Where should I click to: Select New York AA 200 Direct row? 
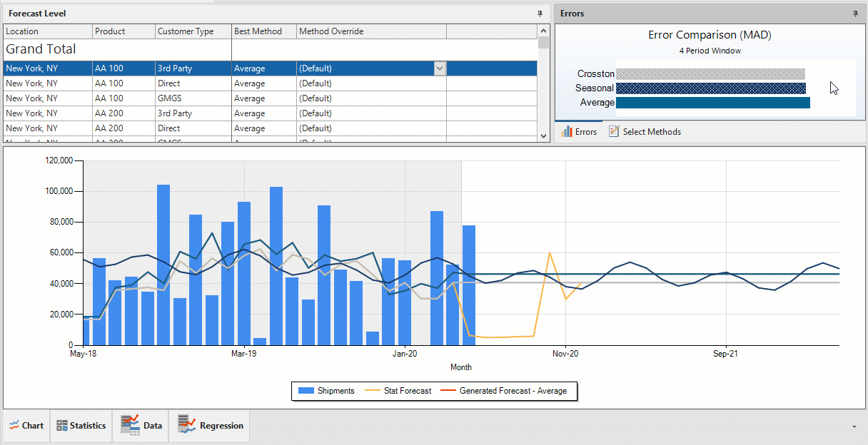(271, 128)
